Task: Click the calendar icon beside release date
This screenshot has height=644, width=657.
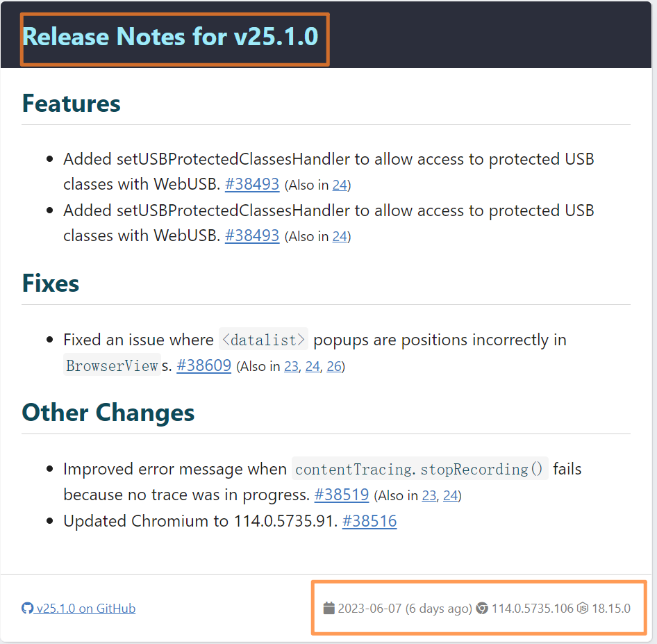Action: tap(329, 608)
